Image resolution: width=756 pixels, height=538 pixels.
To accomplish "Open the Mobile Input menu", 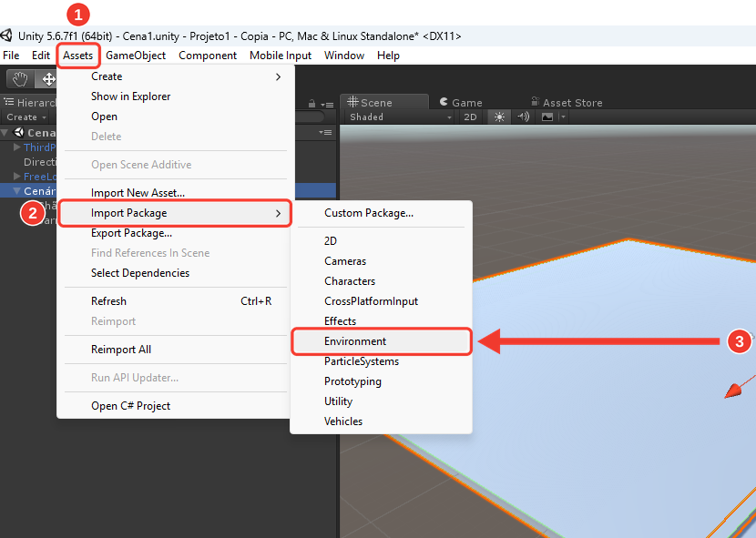I will pyautogui.click(x=281, y=56).
